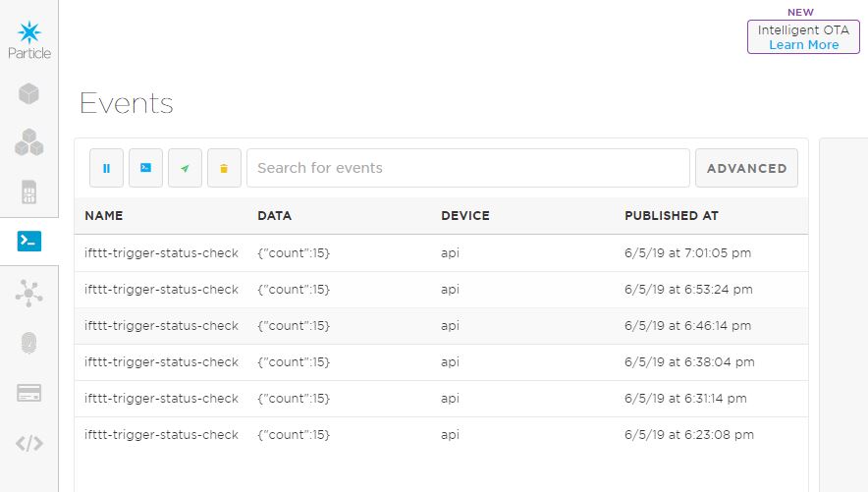Click the publish event arrow button
Screen dimensions: 868x492
tap(185, 168)
